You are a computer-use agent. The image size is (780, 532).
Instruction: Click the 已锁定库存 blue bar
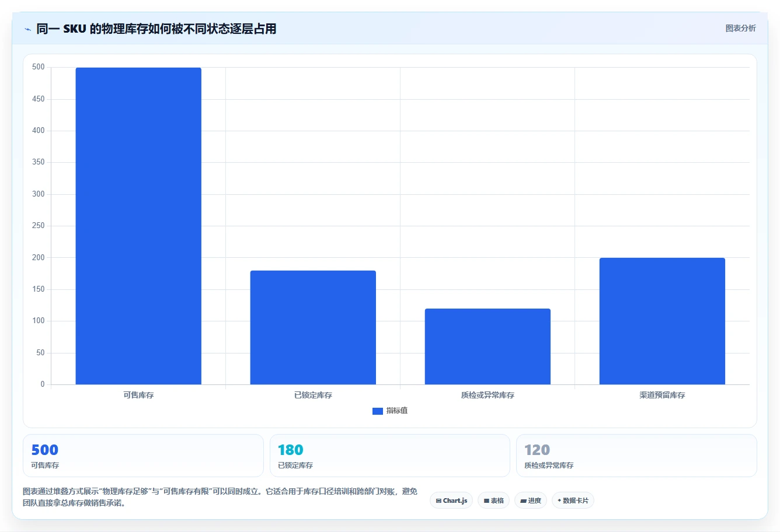313,327
